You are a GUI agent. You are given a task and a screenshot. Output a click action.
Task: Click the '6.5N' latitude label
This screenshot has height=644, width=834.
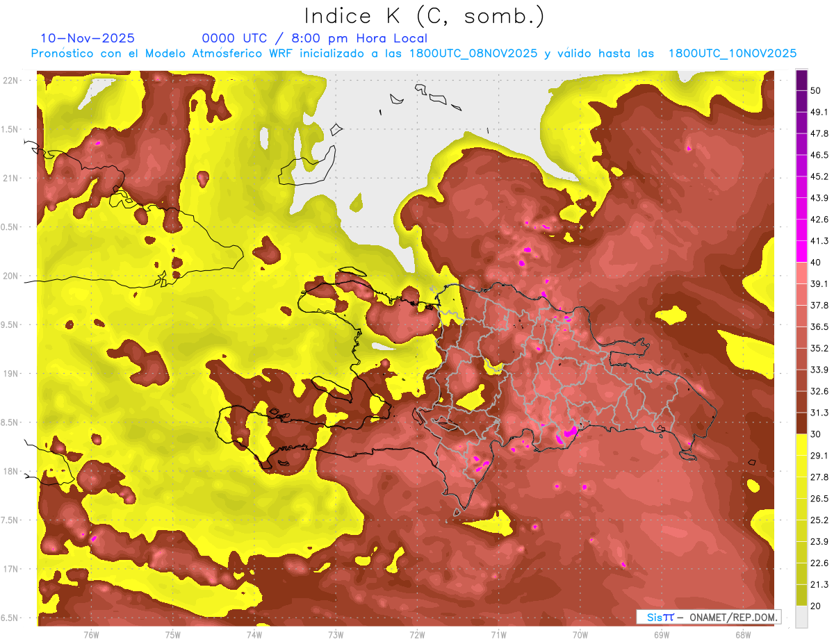click(9, 618)
